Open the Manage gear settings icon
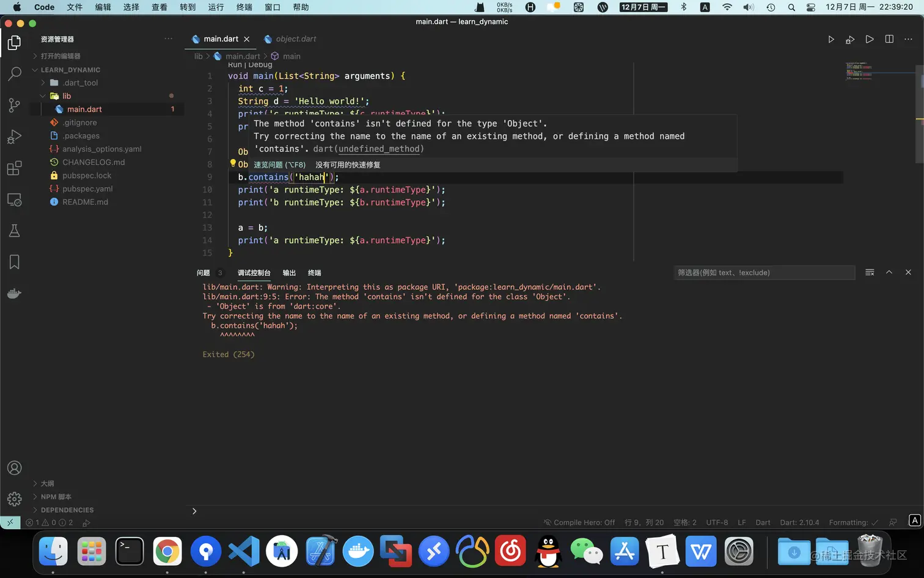Image resolution: width=924 pixels, height=578 pixels. pos(15,499)
